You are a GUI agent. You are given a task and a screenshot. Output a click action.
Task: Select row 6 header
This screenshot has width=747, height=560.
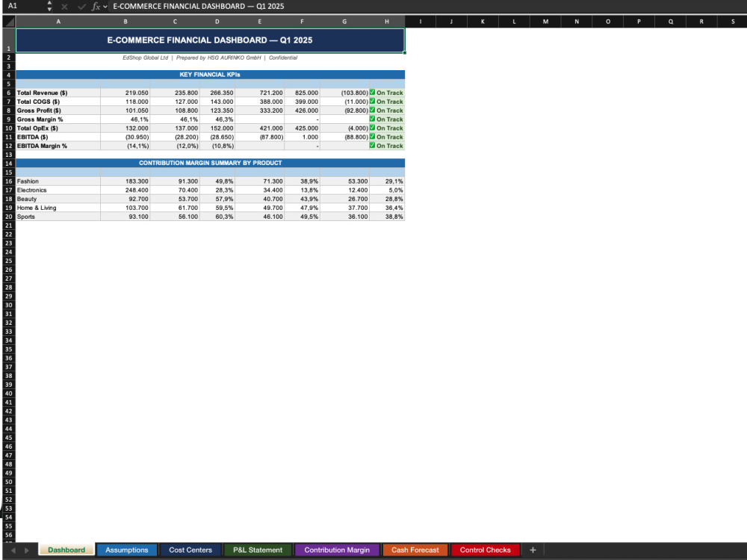coord(8,93)
